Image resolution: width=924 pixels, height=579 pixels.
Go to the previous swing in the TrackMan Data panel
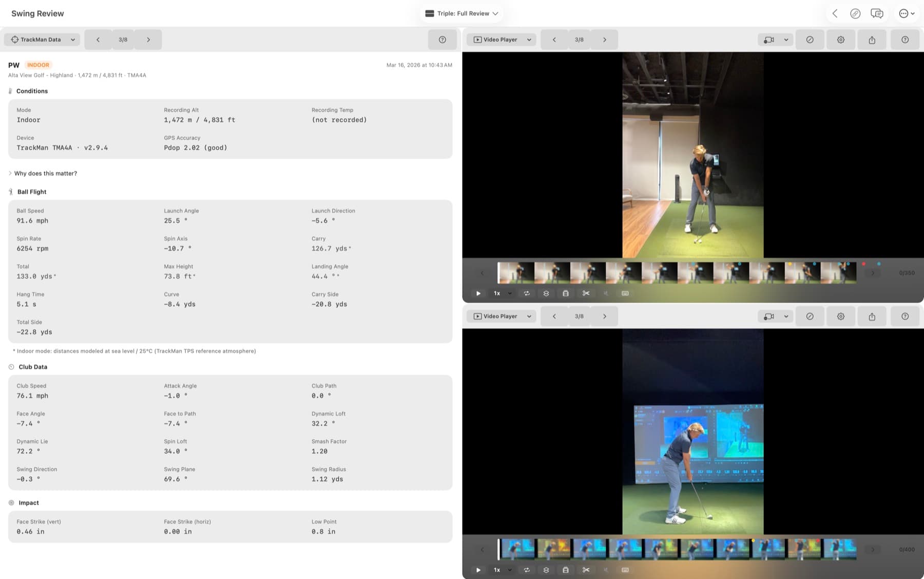pos(98,40)
